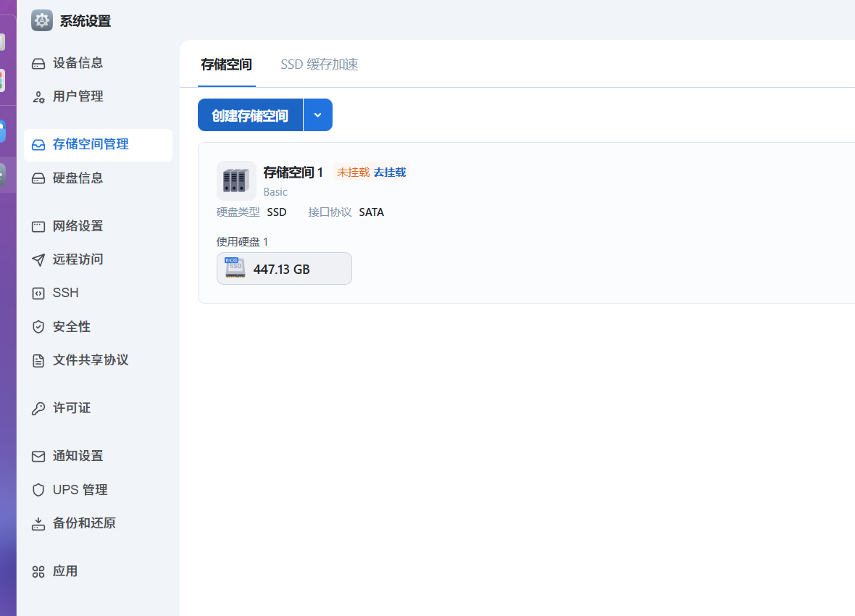Open 网络设置 settings page
This screenshot has width=855, height=616.
98,226
